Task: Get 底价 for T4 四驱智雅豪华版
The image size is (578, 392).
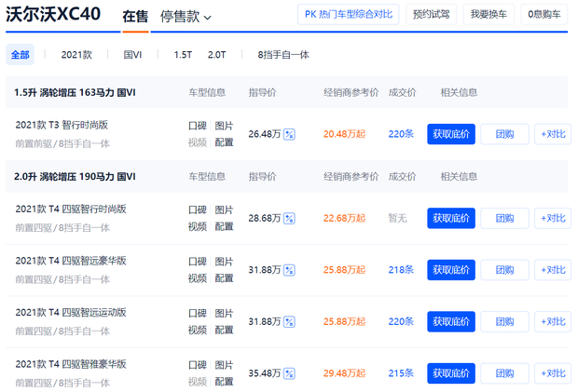Action: tap(451, 373)
